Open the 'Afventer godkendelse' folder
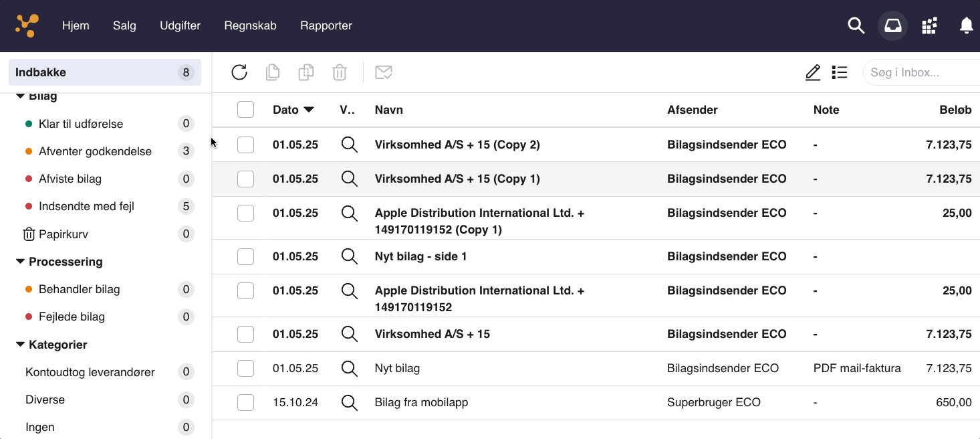The image size is (980, 439). pyautogui.click(x=95, y=151)
